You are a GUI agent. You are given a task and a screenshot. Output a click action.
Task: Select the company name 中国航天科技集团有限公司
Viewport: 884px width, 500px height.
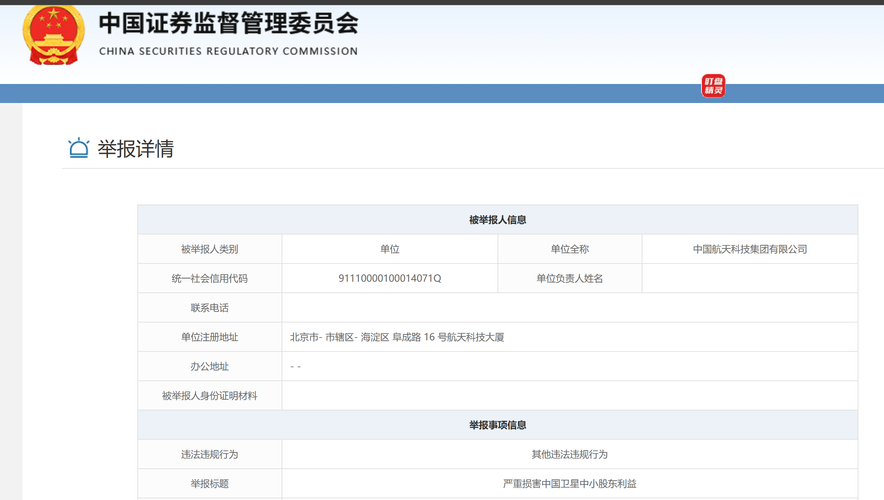(750, 249)
